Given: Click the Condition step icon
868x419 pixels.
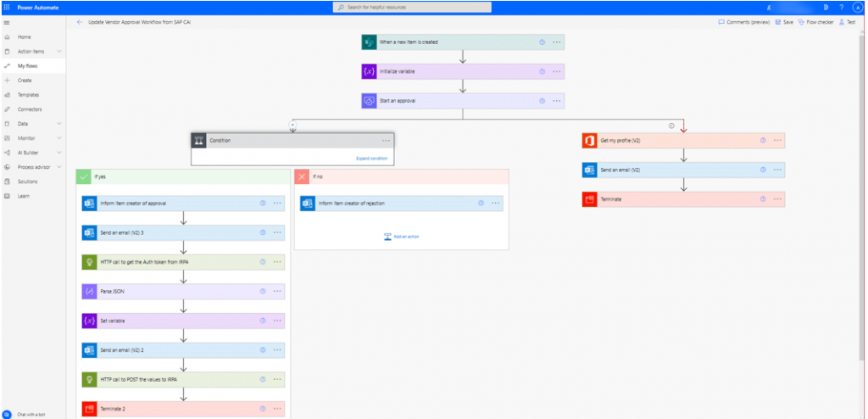Looking at the screenshot, I should click(x=198, y=141).
